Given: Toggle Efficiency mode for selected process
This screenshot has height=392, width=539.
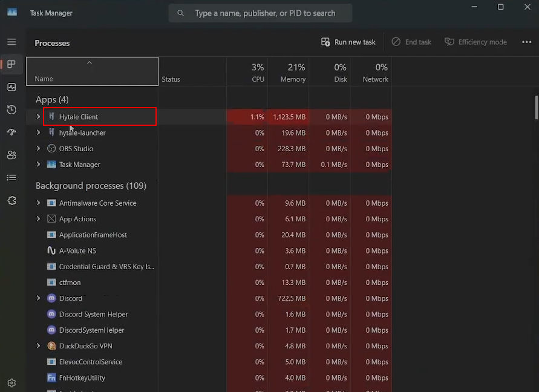Looking at the screenshot, I should (x=475, y=42).
